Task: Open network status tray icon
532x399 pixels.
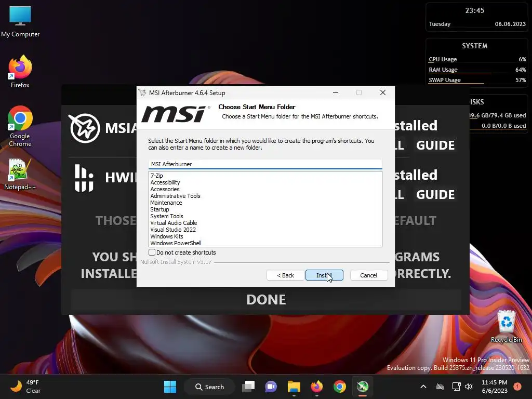Action: [x=456, y=387]
